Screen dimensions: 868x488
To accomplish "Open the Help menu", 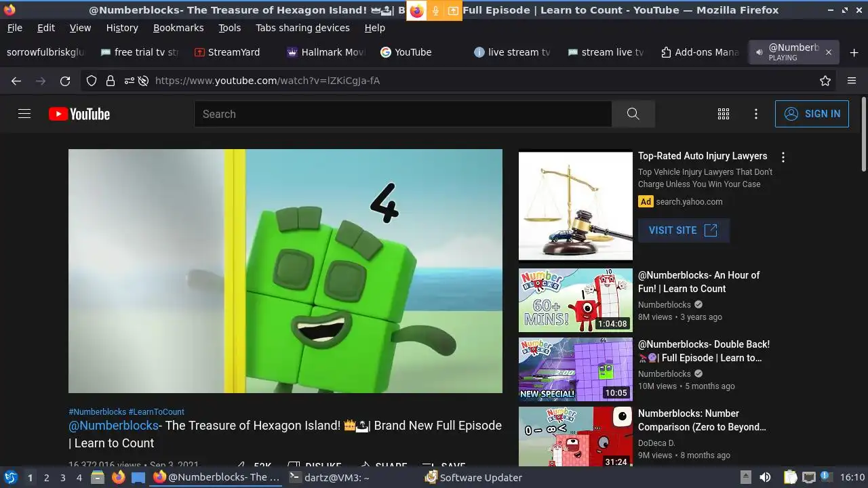I will [x=374, y=28].
